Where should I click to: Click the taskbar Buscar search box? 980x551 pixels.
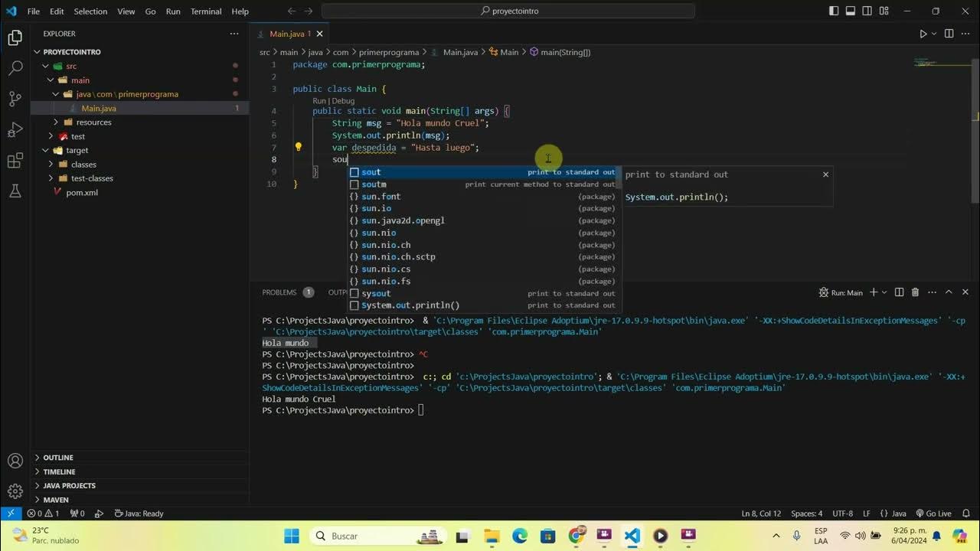377,536
